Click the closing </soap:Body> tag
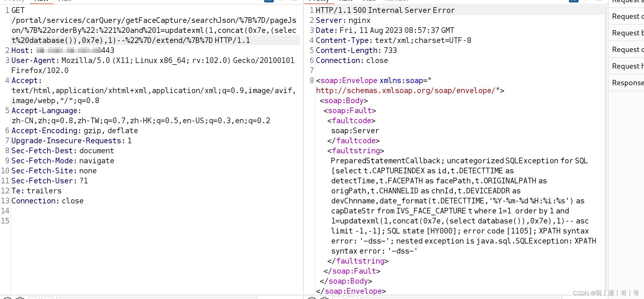 346,281
